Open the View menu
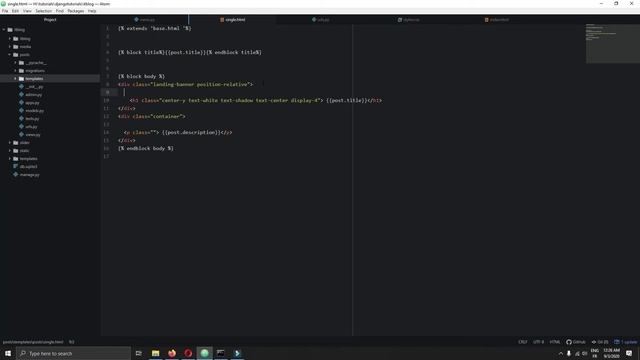 (x=27, y=11)
